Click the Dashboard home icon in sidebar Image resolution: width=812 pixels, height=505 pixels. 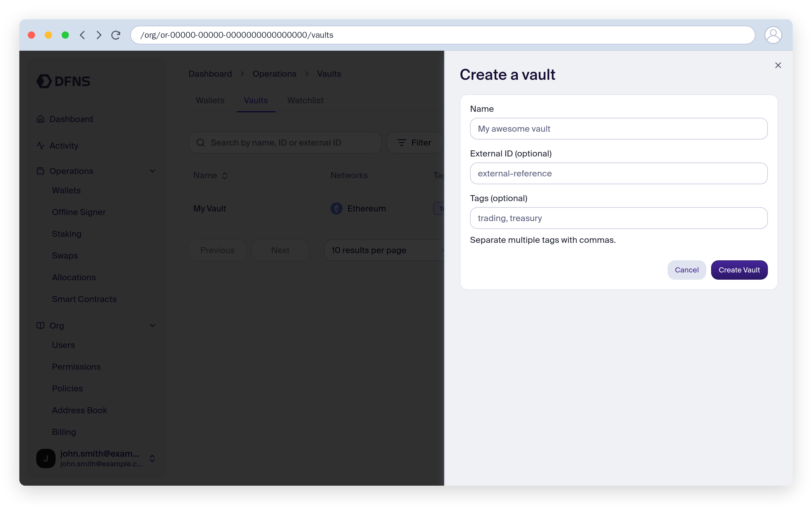[x=40, y=119]
